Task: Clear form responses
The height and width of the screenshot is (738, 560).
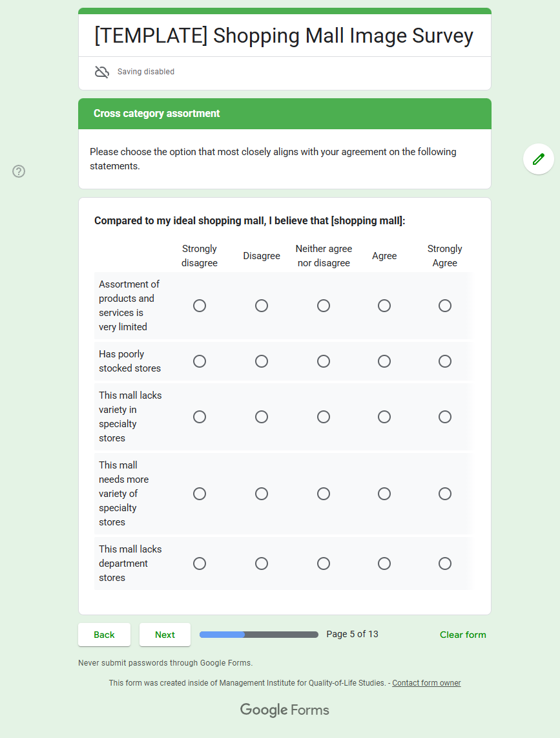Action: [462, 635]
